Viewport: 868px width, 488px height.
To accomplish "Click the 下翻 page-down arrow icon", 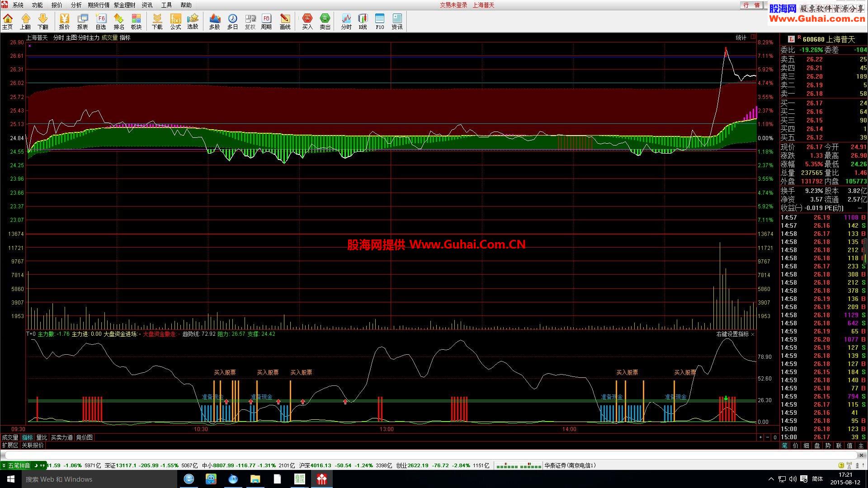I will 43,21.
